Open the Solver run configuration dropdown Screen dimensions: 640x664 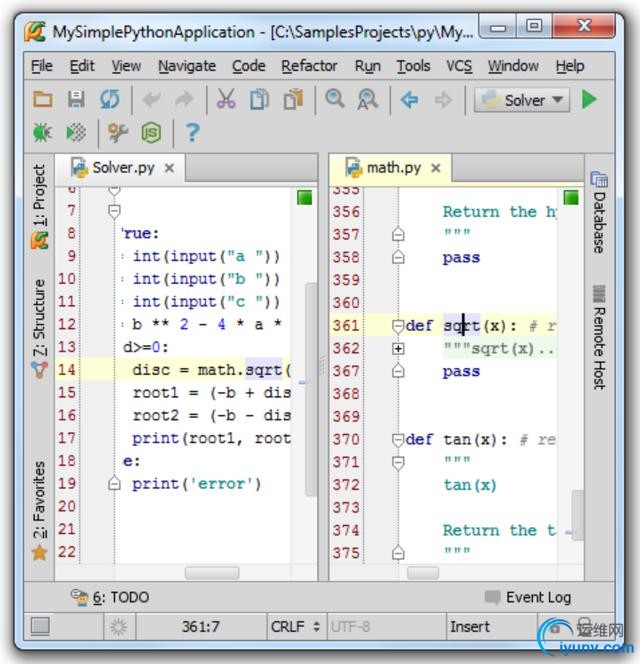click(x=521, y=99)
